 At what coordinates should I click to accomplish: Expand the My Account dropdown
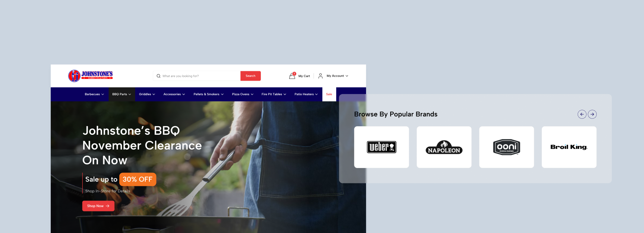(x=337, y=76)
